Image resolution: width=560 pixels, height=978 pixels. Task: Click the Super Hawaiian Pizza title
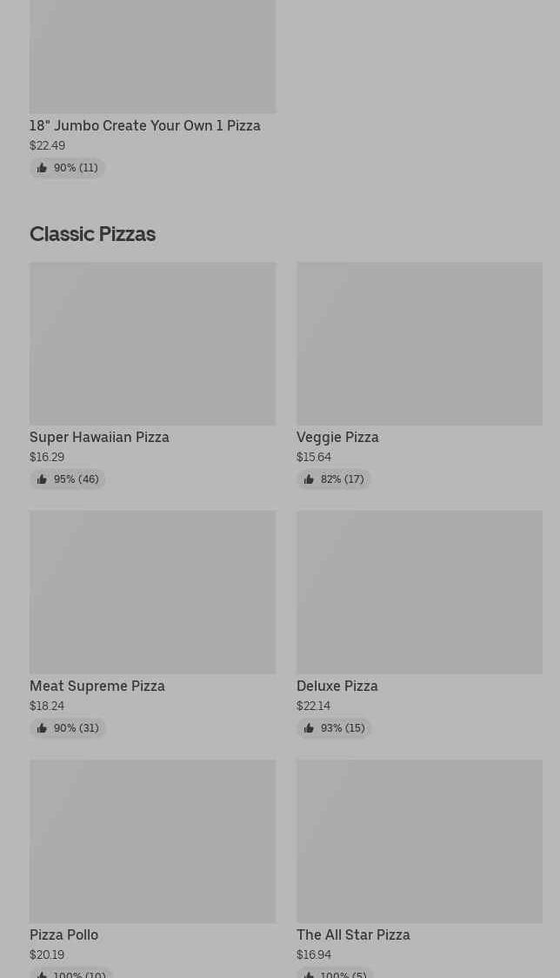click(x=99, y=437)
